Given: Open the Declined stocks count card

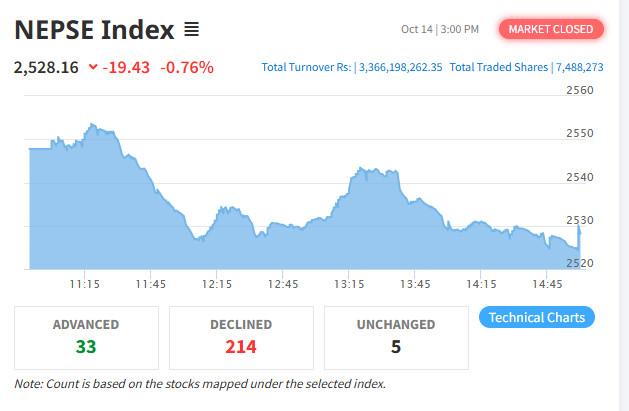Looking at the screenshot, I should point(241,337).
